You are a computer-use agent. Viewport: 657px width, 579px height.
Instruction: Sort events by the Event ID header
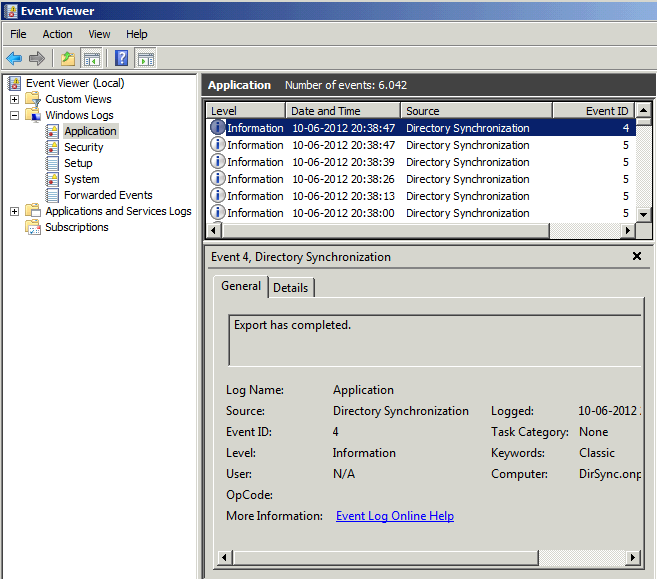[x=594, y=111]
